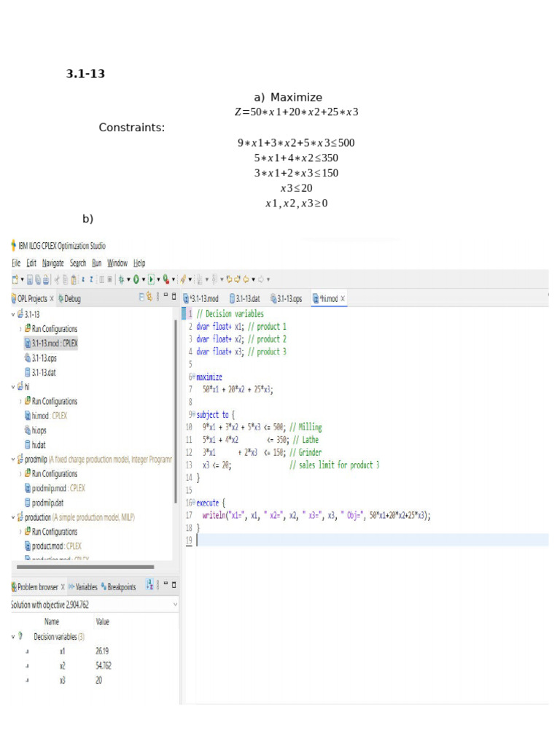Click the horizontal scrollbar in OPL Projects

(x=85, y=567)
